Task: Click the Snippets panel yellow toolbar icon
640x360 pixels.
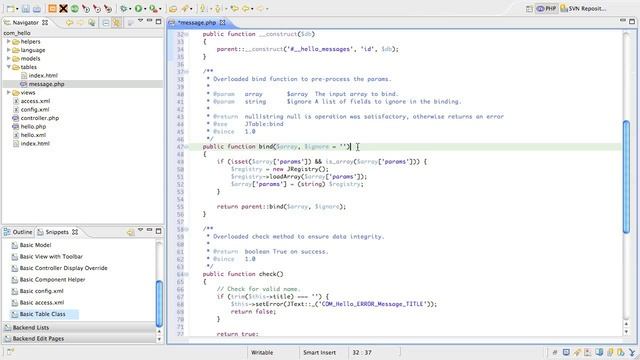Action: click(130, 232)
